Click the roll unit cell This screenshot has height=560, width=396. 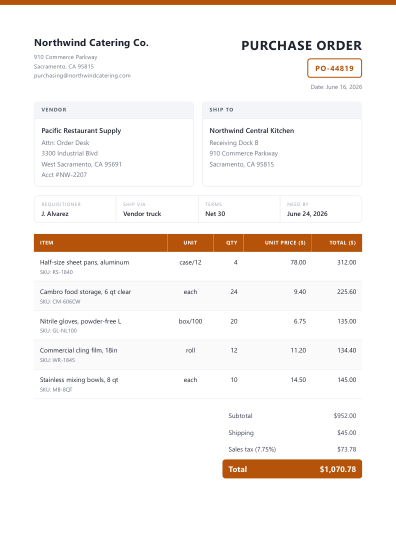coord(190,350)
